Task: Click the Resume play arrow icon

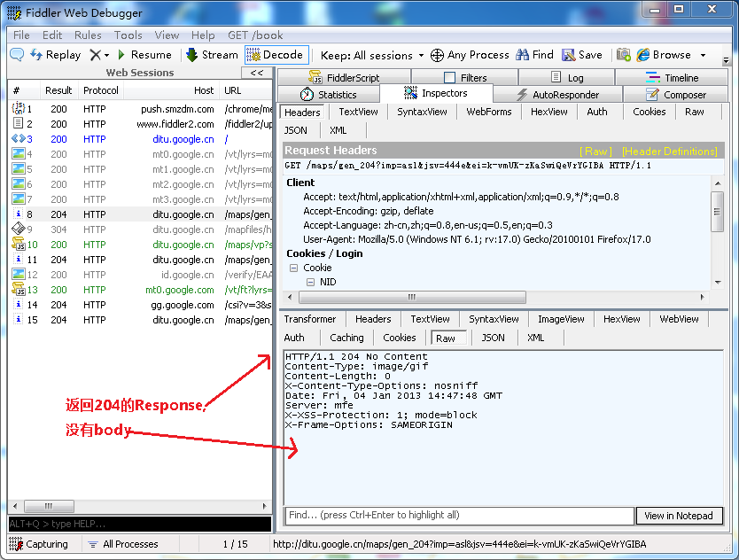Action: [x=121, y=55]
